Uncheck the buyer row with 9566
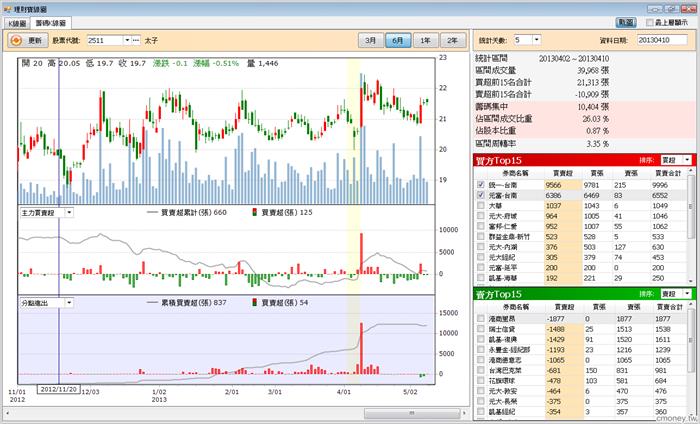Screen dimensions: 700x424 pyautogui.click(x=481, y=185)
